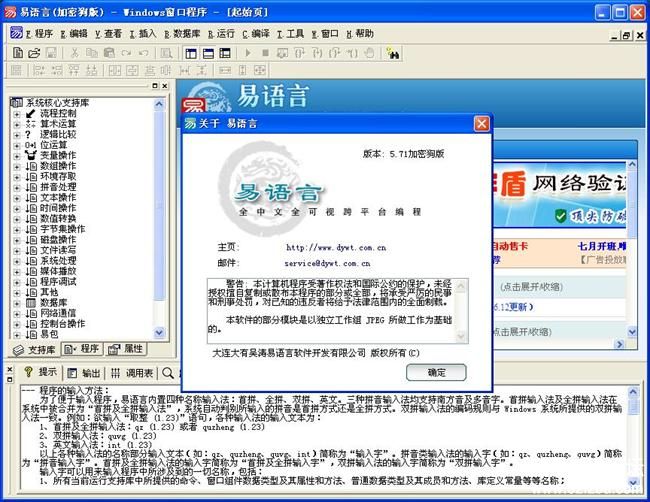
Task: Open the 数据库 menu
Action: coord(182,34)
